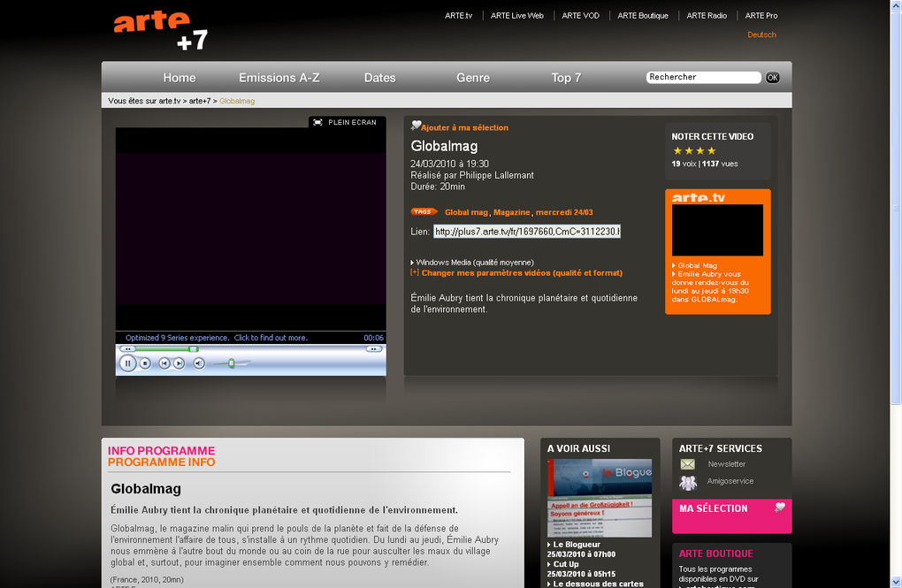Viewport: 902px width, 588px height.
Task: Click the orange TAGS label icon
Action: 424,211
